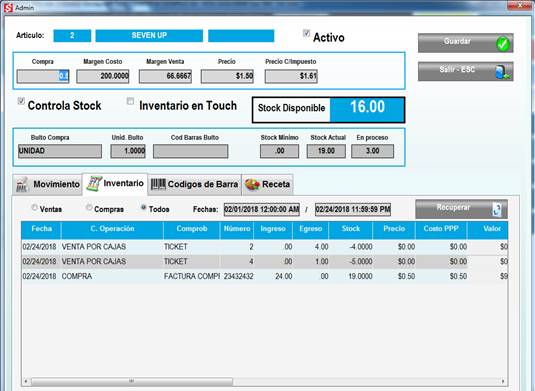
Task: Toggle the Controla Stock checkbox
Action: pos(21,101)
